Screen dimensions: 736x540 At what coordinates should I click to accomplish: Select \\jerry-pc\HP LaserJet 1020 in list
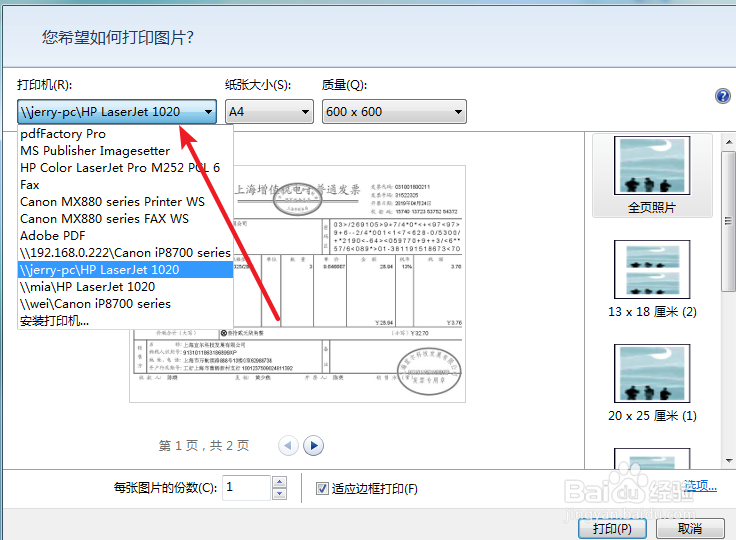click(125, 270)
